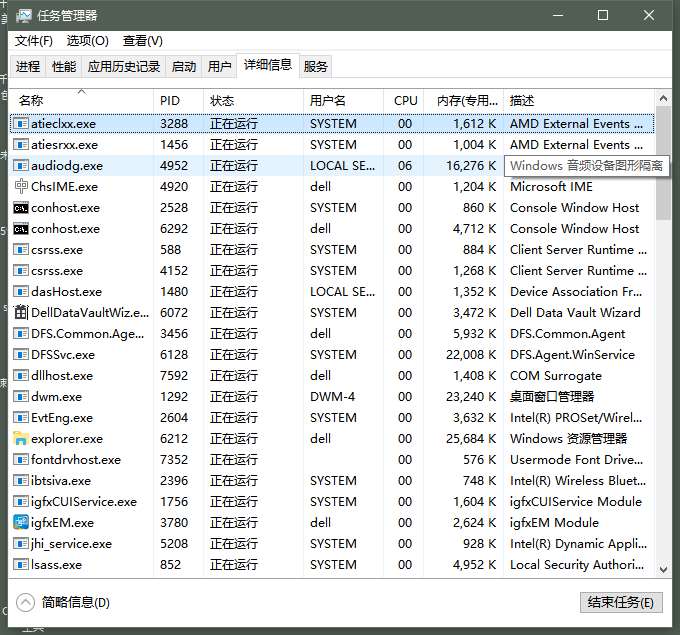The image size is (680, 635).
Task: Click the lsass.exe process icon
Action: pos(20,564)
